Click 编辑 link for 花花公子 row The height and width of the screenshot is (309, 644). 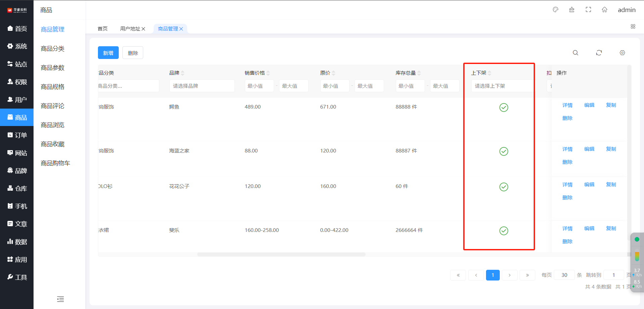coord(589,185)
